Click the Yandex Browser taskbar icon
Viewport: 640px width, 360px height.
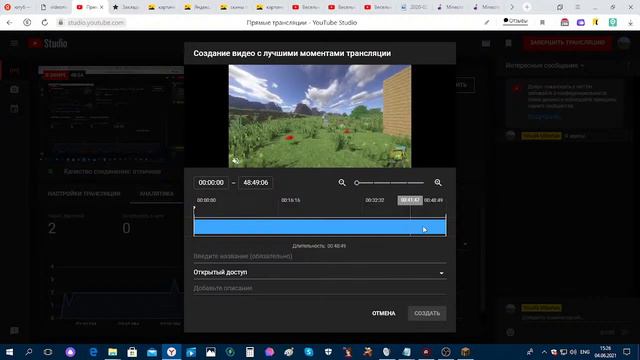pyautogui.click(x=171, y=352)
